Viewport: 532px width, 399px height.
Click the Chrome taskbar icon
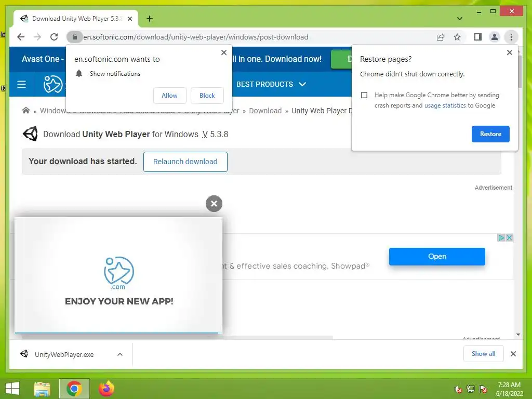tap(74, 389)
